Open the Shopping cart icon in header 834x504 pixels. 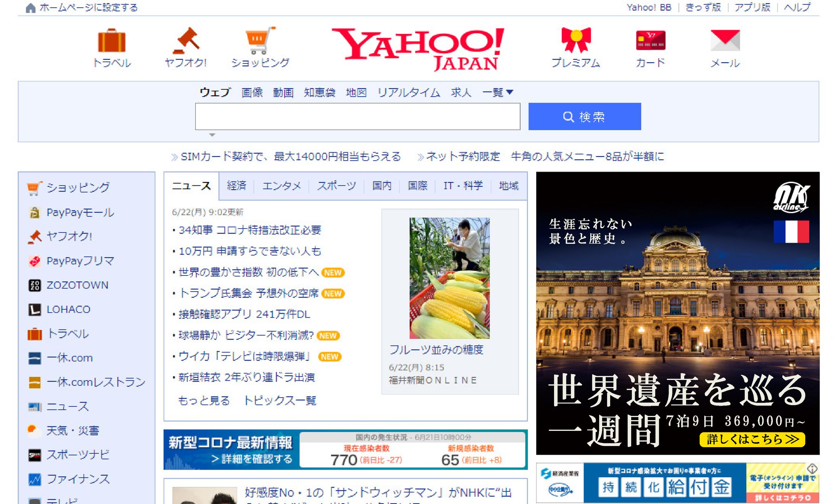coord(260,40)
